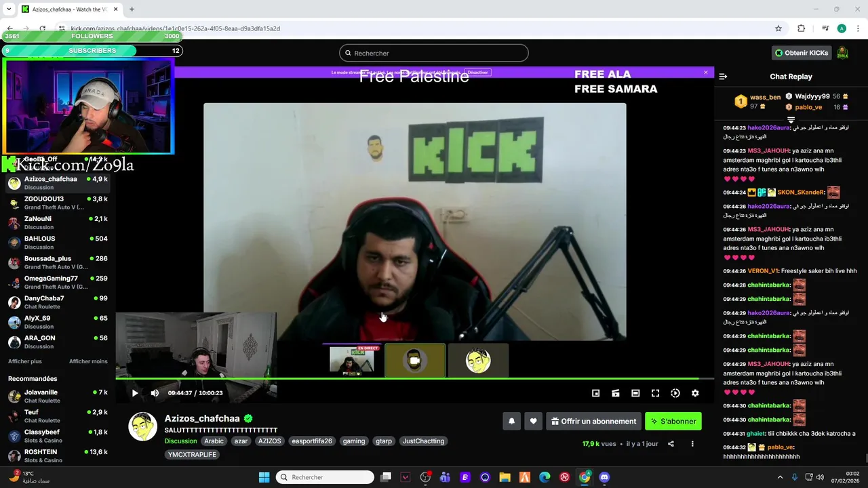This screenshot has width=868, height=488.
Task: Open Azizos_chafchaa in sidebar
Action: [x=58, y=183]
